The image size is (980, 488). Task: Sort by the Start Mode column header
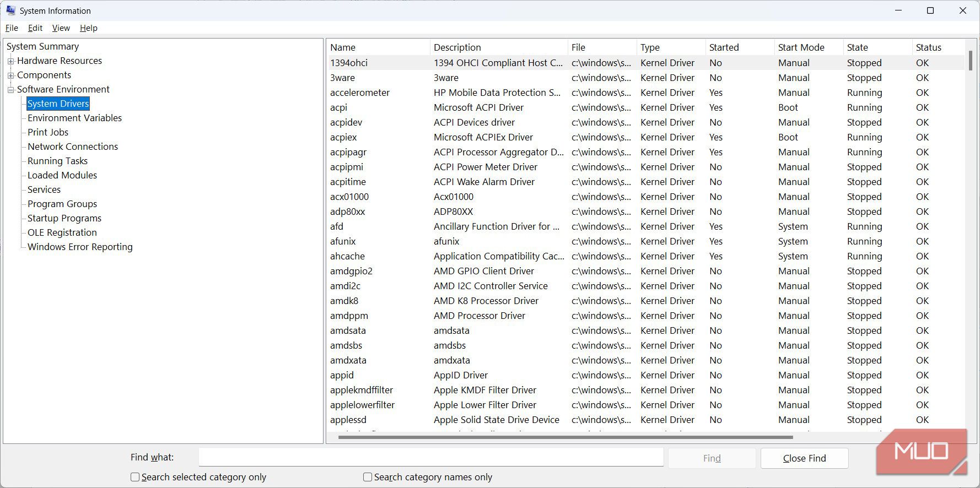tap(809, 47)
